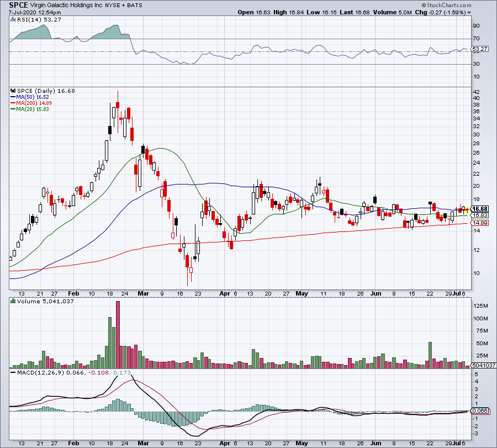Open the blue dropdown arrow after Chg value
Screen dimensions: 497x448
coord(469,13)
